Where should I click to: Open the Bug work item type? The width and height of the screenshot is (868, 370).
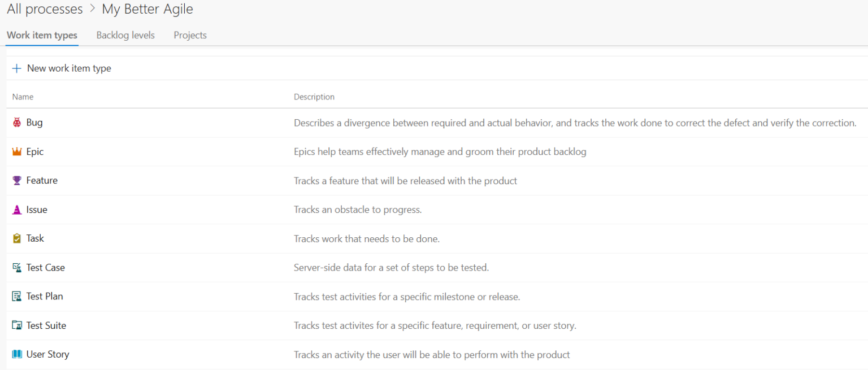point(34,122)
